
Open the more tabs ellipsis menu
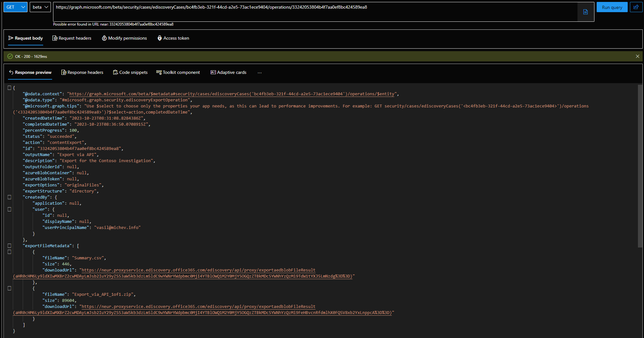[x=259, y=73]
